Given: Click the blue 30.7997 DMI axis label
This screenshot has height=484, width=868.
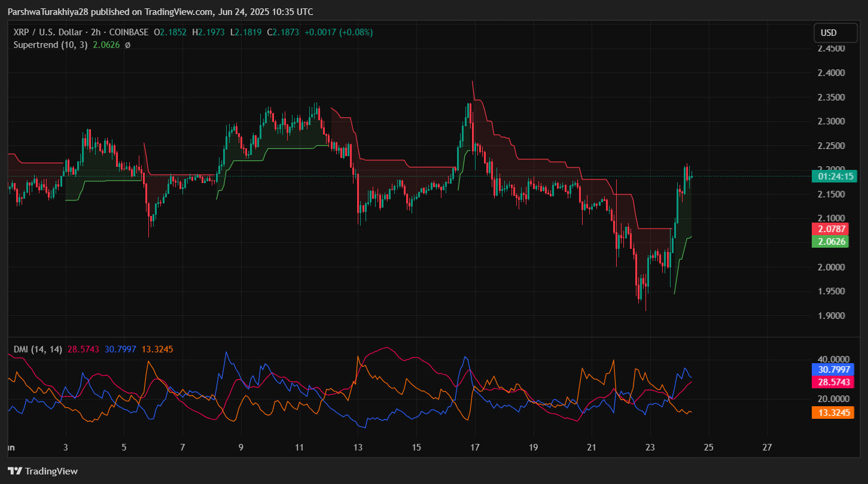Looking at the screenshot, I should tap(832, 370).
